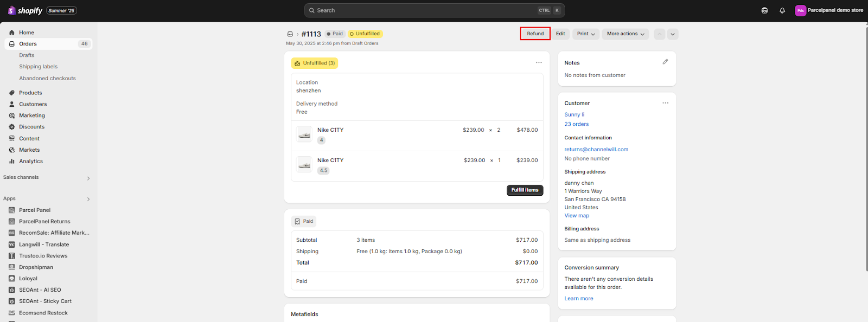Click Learn more in Conversion summary
This screenshot has width=868, height=322.
pyautogui.click(x=579, y=299)
